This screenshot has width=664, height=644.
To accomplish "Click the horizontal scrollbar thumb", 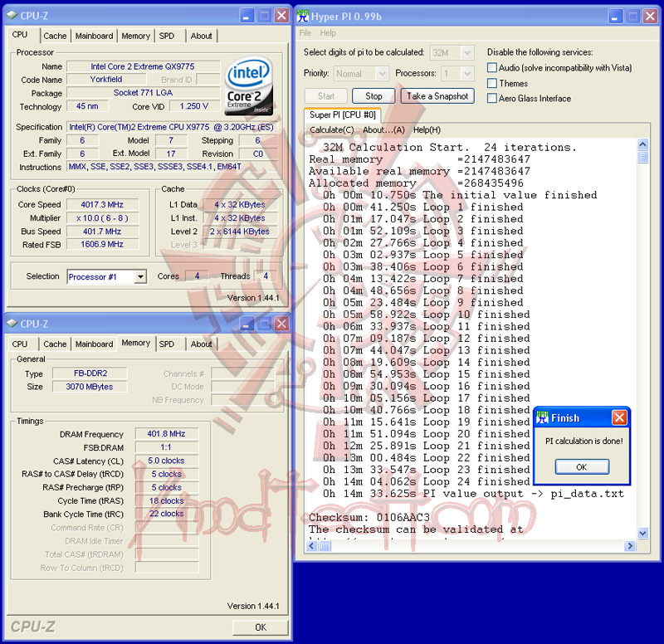I will pyautogui.click(x=325, y=546).
